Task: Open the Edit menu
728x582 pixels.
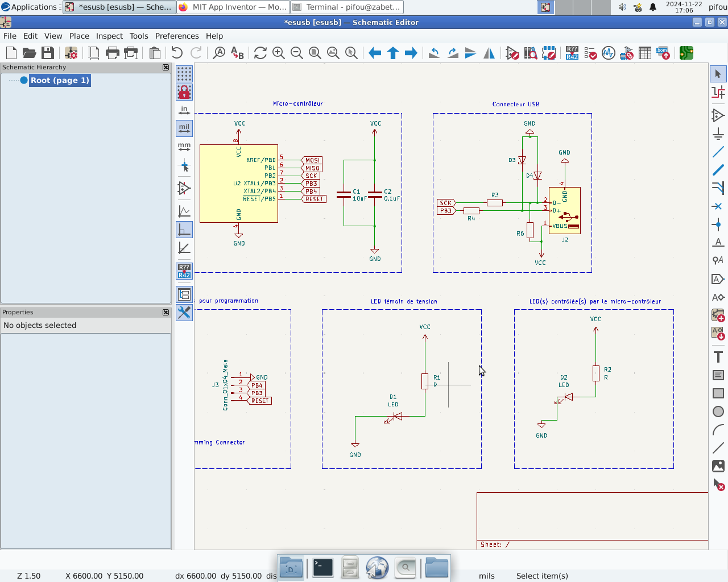Action: pos(30,36)
